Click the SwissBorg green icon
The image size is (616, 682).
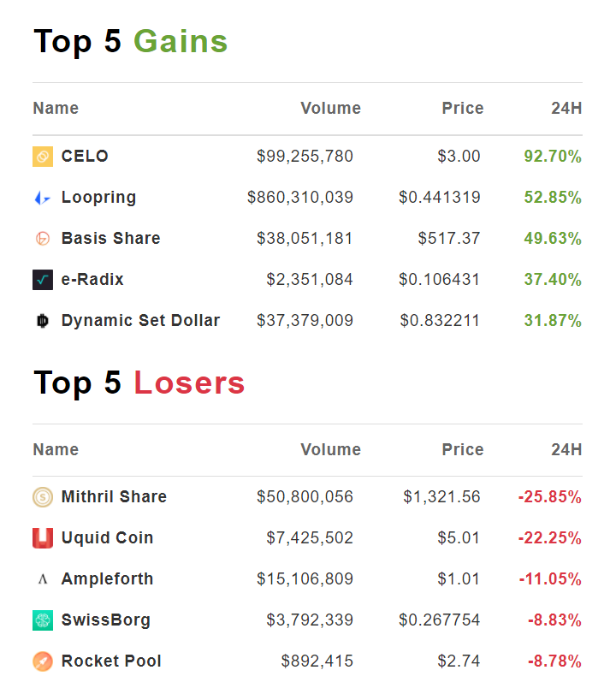pyautogui.click(x=43, y=620)
